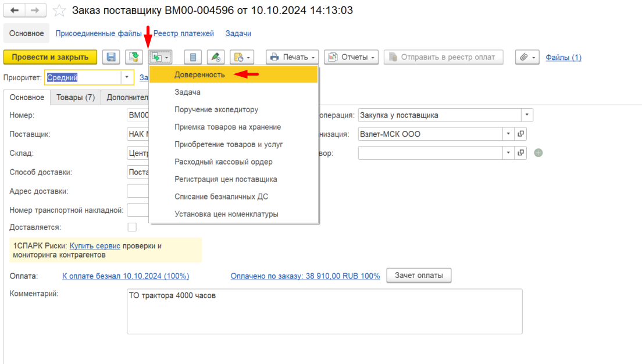The image size is (642, 364).
Task: Click the back navigation arrow
Action: [x=15, y=10]
